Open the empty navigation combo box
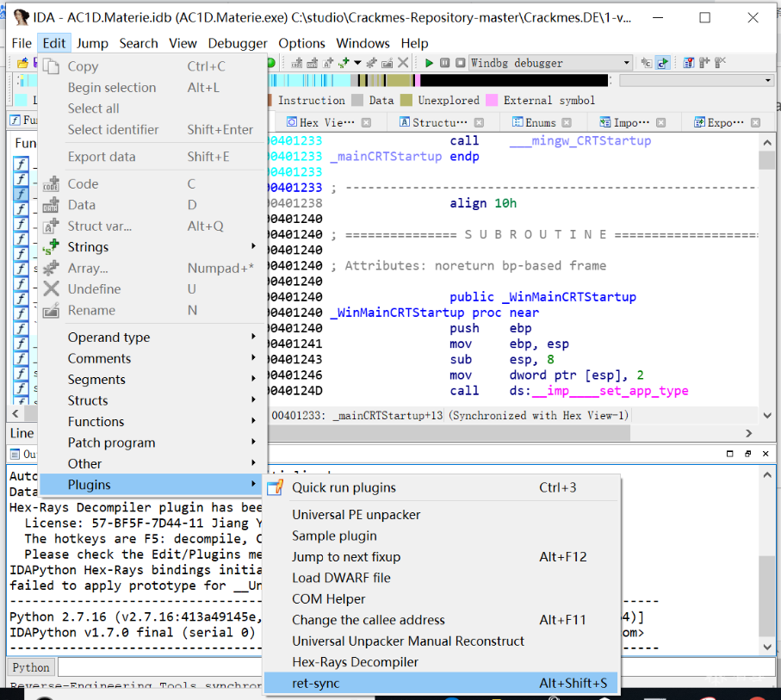The image size is (781, 700). 697,80
